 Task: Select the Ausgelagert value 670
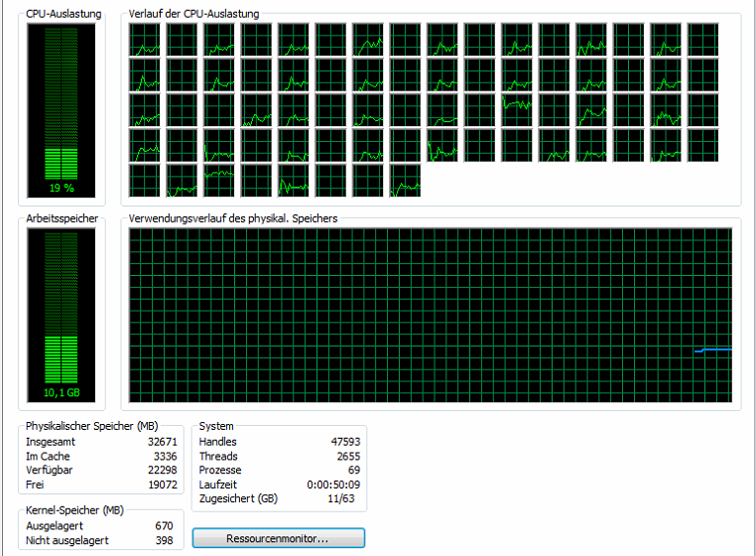(164, 525)
